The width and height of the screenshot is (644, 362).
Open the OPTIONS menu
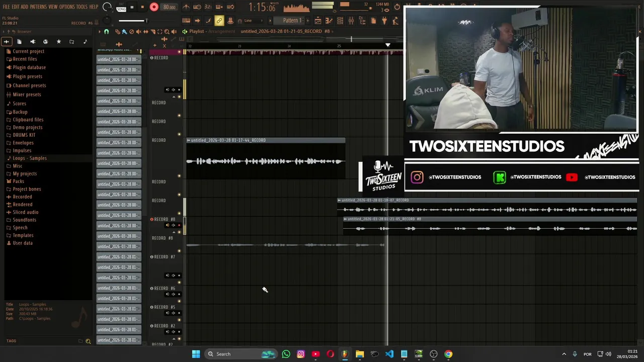click(x=67, y=7)
